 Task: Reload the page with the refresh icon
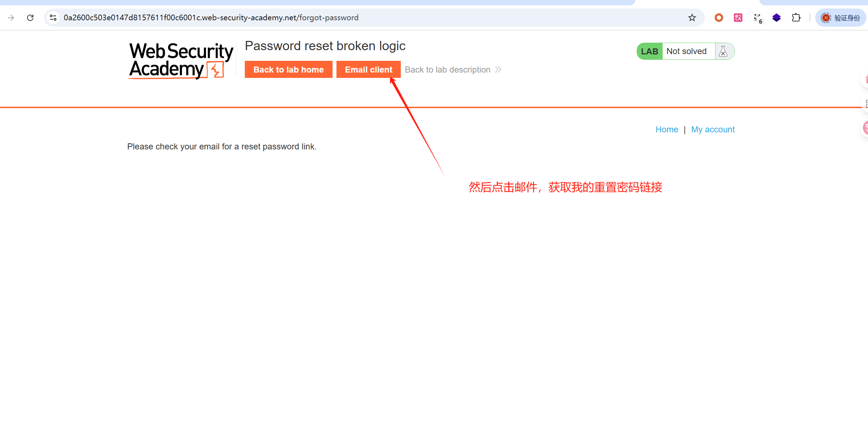tap(30, 17)
